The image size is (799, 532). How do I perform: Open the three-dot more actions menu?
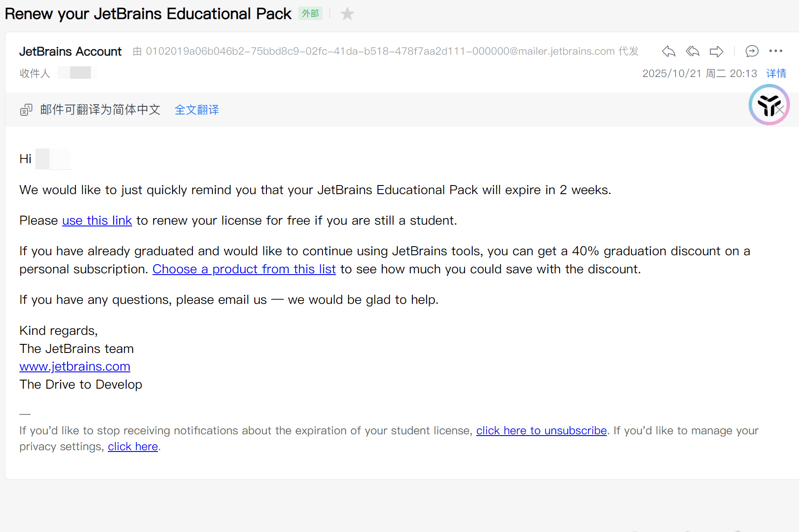tap(775, 51)
